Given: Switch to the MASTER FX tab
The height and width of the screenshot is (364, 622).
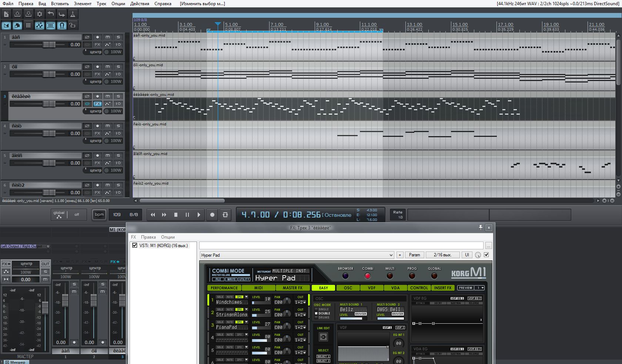Looking at the screenshot, I should coord(292,288).
